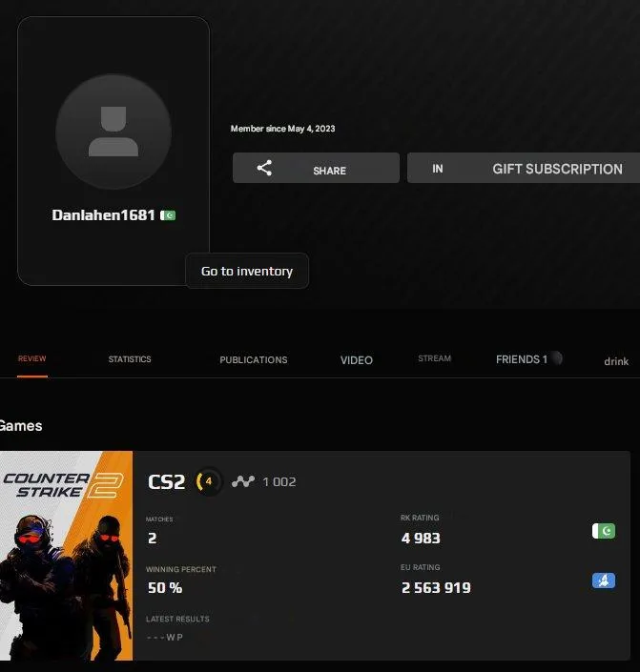Click the RK rating country flag icon

coord(604,531)
